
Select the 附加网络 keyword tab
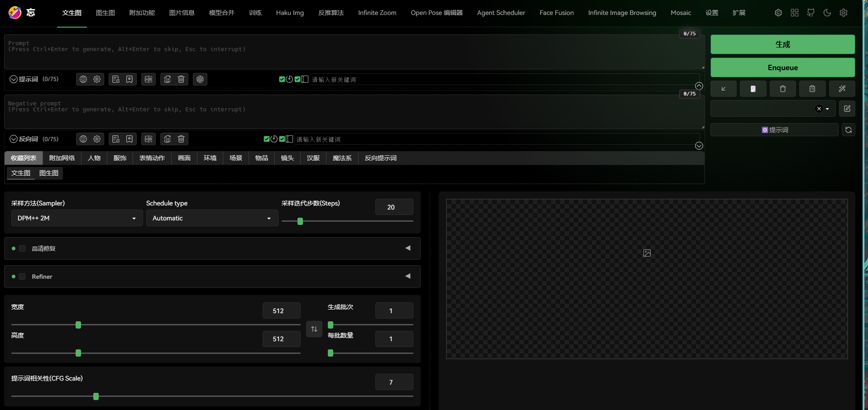(62, 158)
